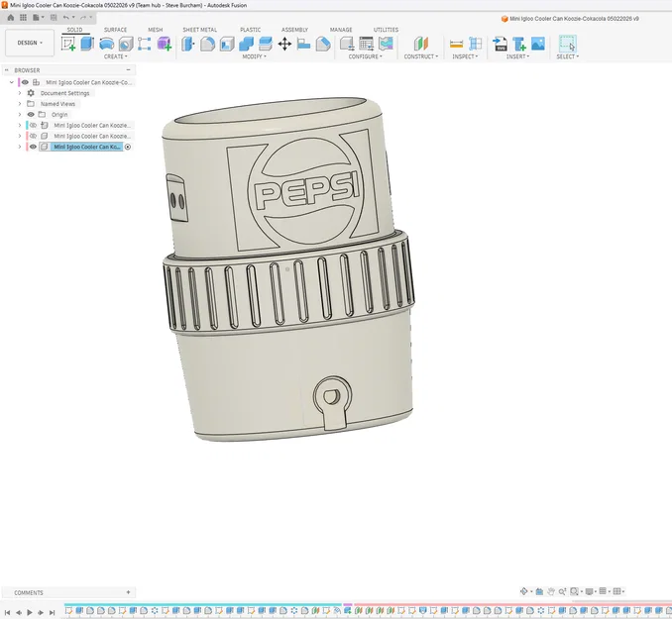Switch to the Mesh tab
The height and width of the screenshot is (619, 672).
tap(156, 30)
